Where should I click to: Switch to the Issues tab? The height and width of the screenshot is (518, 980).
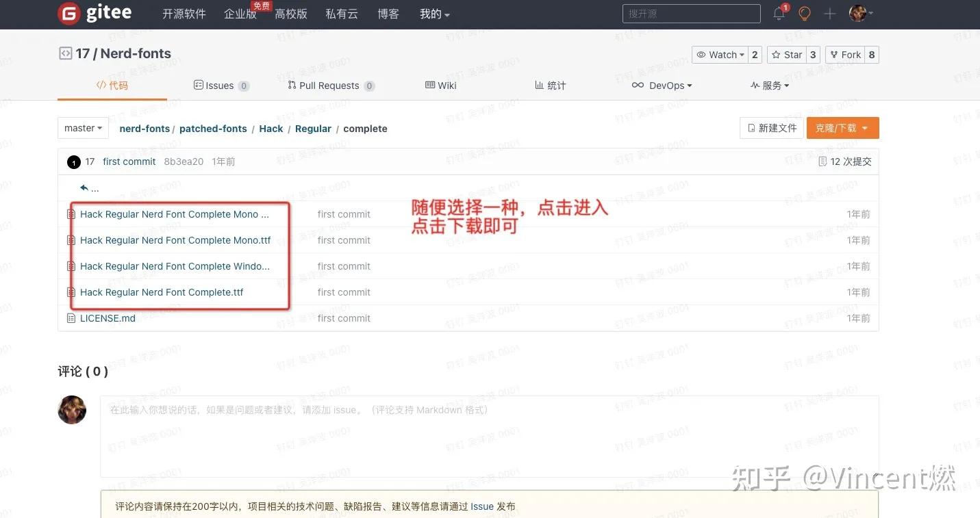pyautogui.click(x=221, y=86)
